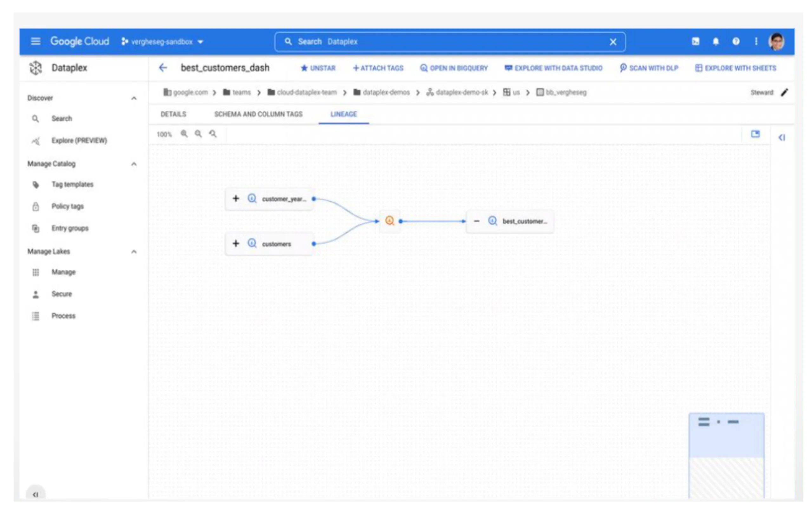Image resolution: width=812 pixels, height=505 pixels.
Task: Collapse the best_customer node with minus
Action: tap(476, 221)
